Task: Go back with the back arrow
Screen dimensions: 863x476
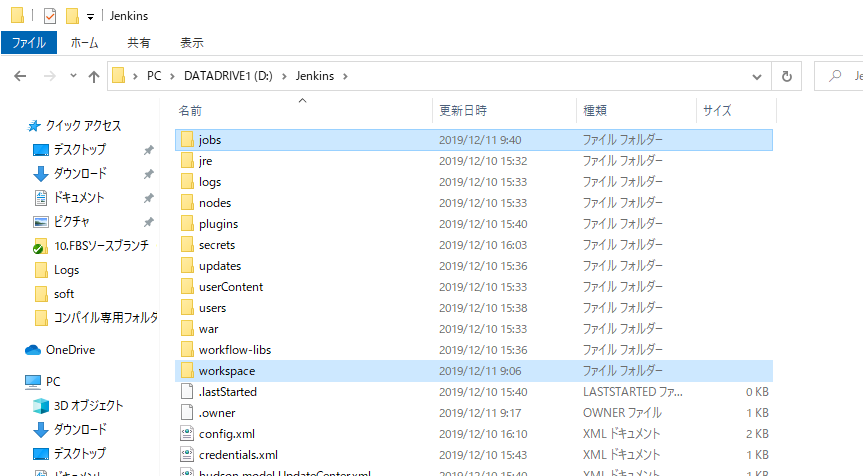Action: tap(20, 76)
